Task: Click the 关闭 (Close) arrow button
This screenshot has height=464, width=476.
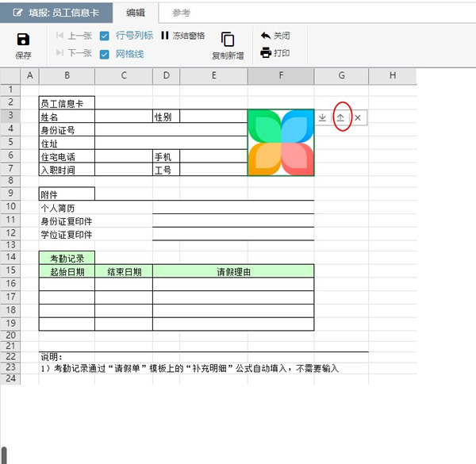Action: tap(274, 36)
